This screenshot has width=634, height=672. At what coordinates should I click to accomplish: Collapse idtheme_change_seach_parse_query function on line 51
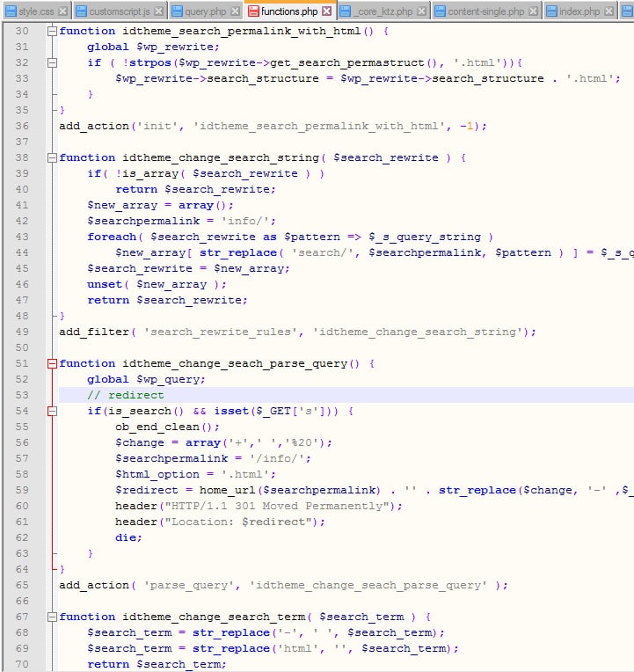[52, 364]
